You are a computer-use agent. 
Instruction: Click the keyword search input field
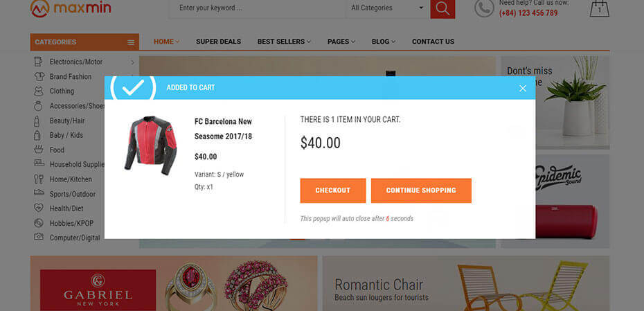[257, 8]
